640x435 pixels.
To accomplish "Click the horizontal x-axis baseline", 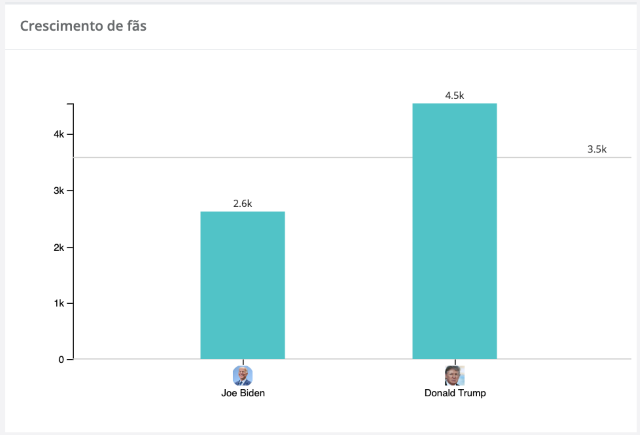I will tap(352, 359).
